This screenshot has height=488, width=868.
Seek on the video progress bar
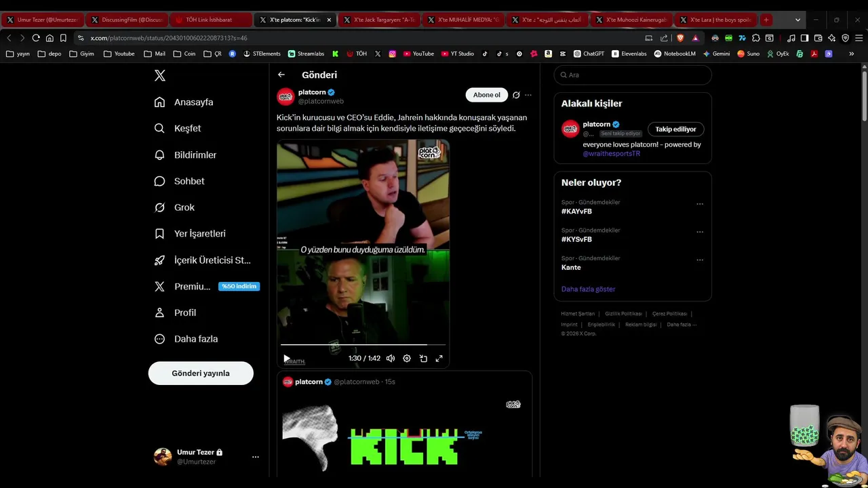pyautogui.click(x=363, y=345)
